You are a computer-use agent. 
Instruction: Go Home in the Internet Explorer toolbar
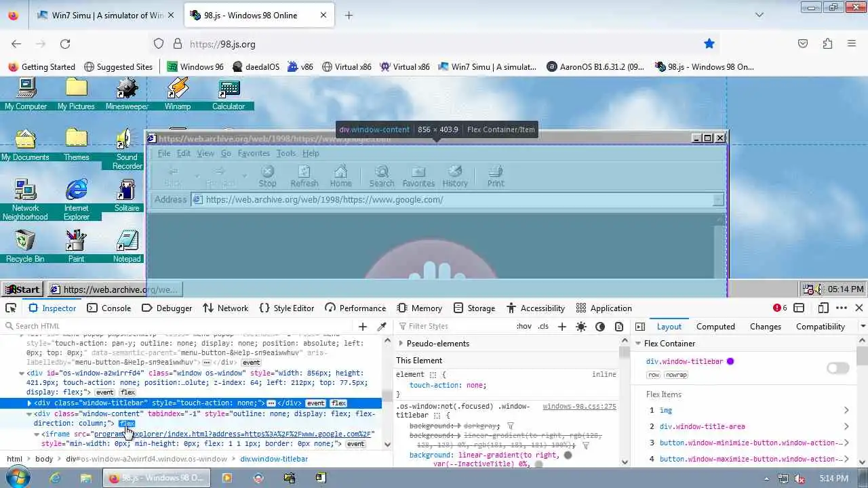(340, 176)
